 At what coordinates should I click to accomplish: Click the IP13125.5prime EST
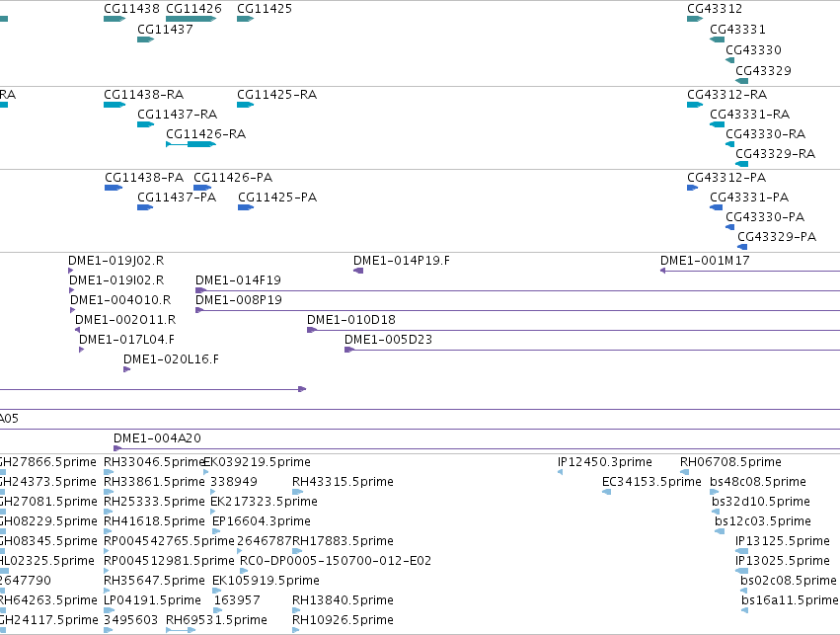(x=742, y=551)
